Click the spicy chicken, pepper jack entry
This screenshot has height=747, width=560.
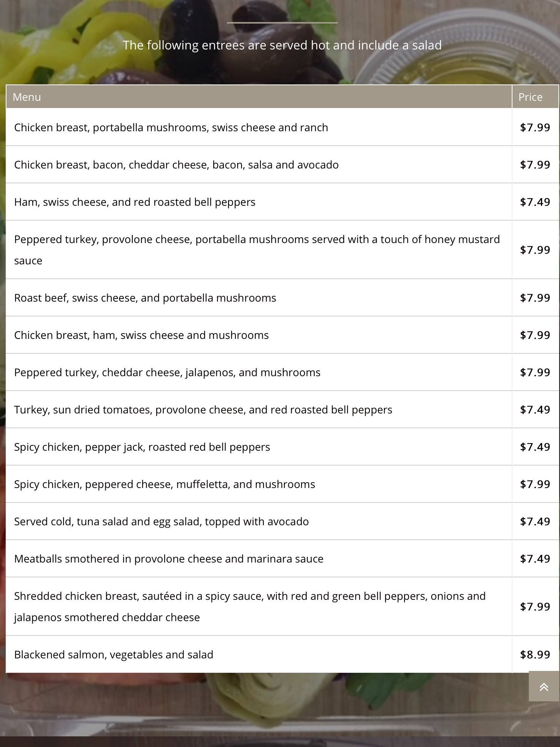(x=142, y=447)
